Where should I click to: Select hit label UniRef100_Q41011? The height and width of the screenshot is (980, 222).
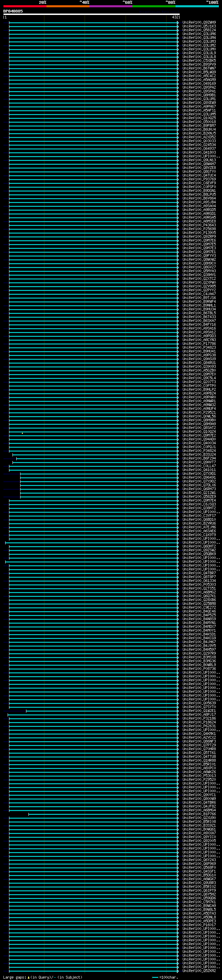click(199, 470)
